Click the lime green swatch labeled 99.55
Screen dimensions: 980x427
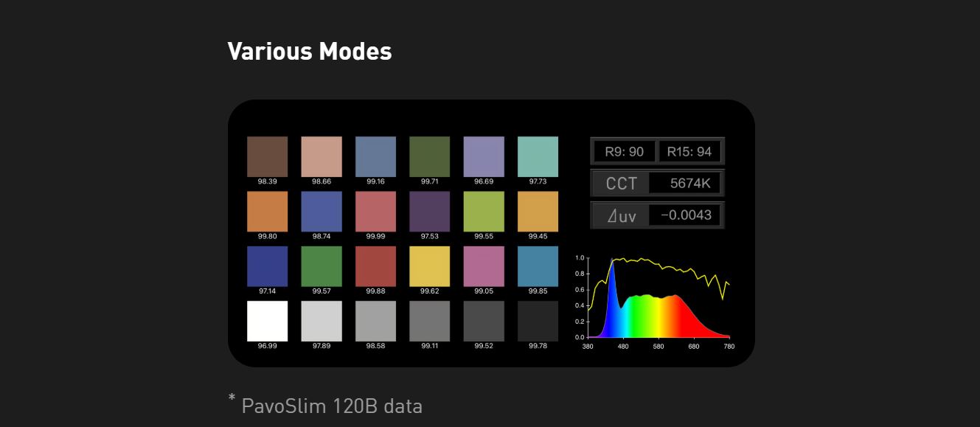(x=484, y=212)
